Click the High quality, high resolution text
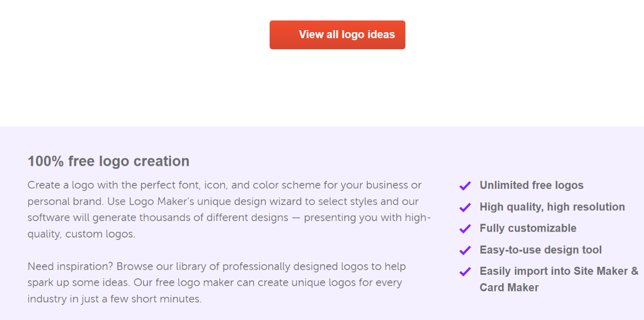Screen dimensions: 644x320 pos(552,207)
